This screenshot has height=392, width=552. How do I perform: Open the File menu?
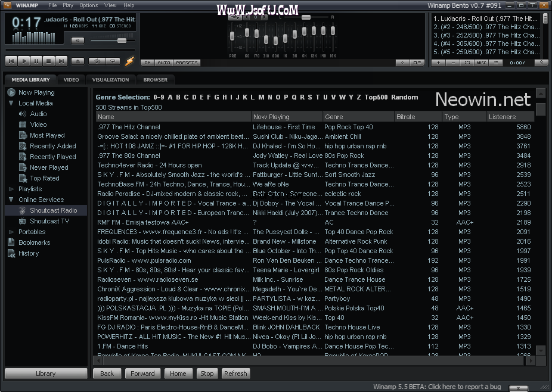52,5
